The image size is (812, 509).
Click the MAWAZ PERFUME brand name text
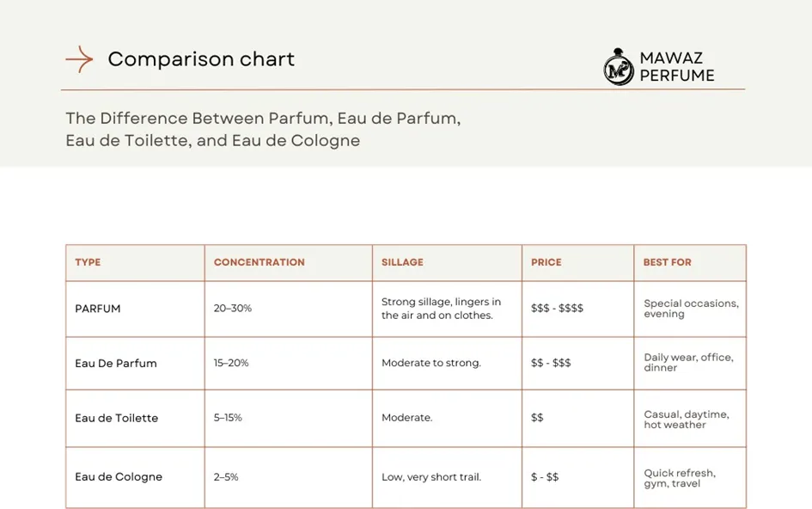coord(676,66)
